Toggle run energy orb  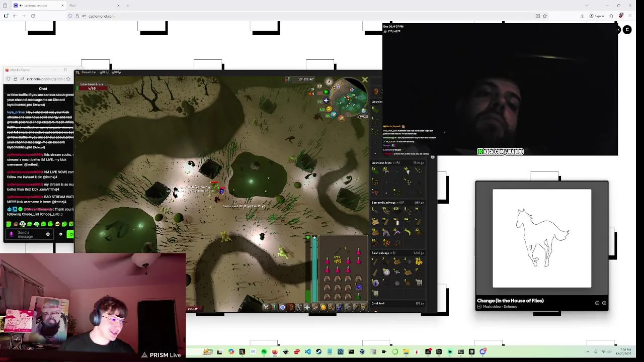click(329, 109)
